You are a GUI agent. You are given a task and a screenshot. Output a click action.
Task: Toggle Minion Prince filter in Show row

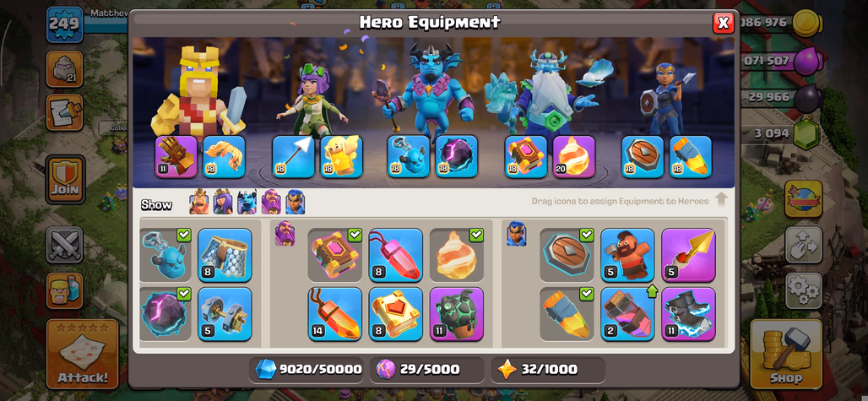tap(247, 202)
